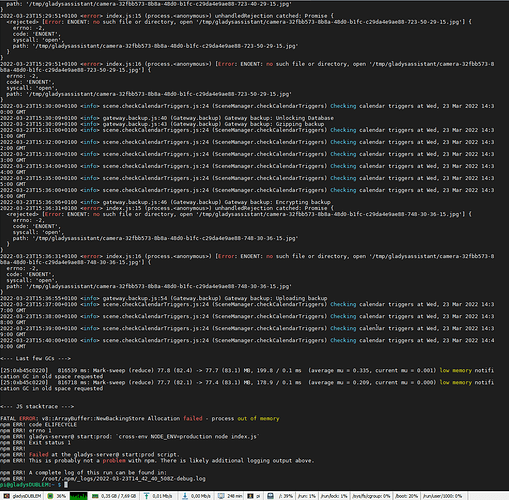Click the 248 min uptime value
This screenshot has width=509, height=500.
[235, 496]
